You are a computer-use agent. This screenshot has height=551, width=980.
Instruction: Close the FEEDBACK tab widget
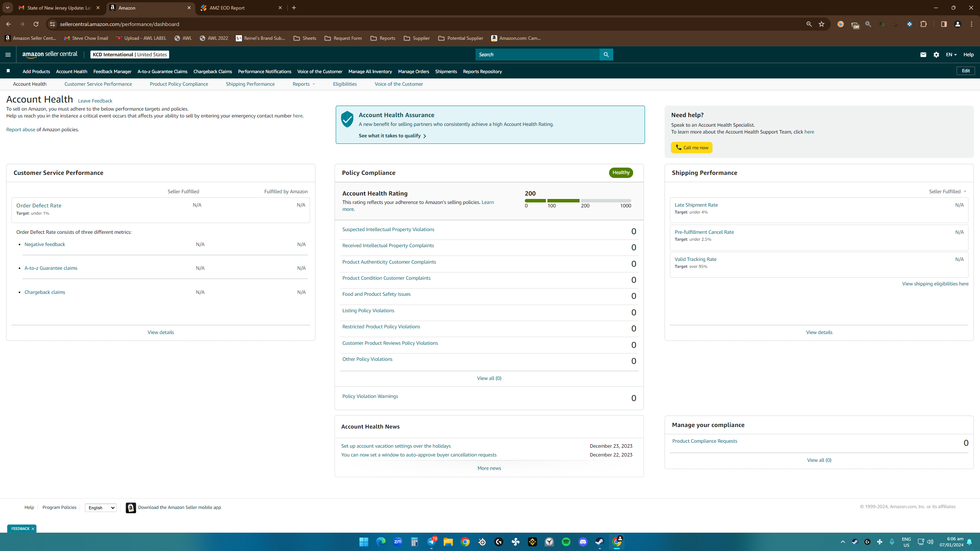tap(33, 529)
